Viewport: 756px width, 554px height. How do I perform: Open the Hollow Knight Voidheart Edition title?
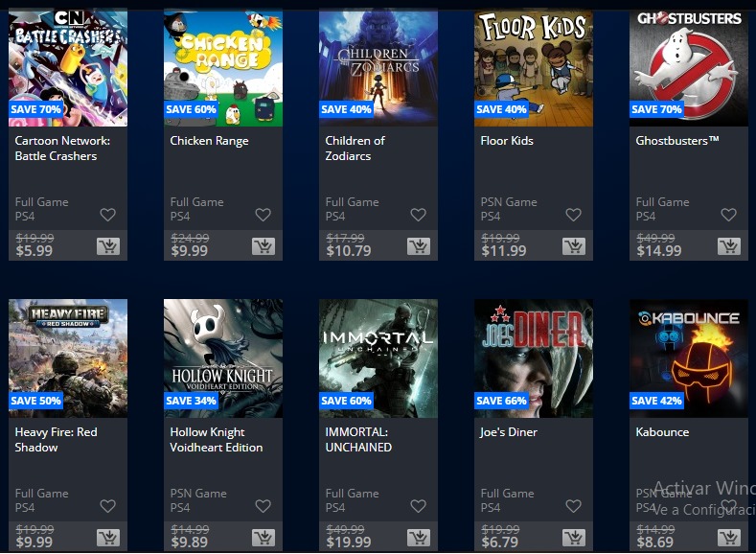[x=217, y=440]
